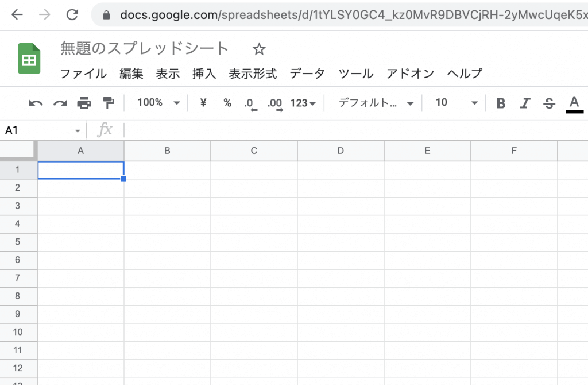Screen dimensions: 588x385
Task: Star this spreadsheet
Action: (259, 49)
